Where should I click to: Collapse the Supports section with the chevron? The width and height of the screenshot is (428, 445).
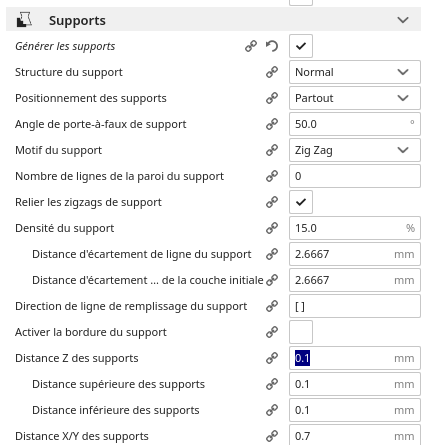(403, 20)
